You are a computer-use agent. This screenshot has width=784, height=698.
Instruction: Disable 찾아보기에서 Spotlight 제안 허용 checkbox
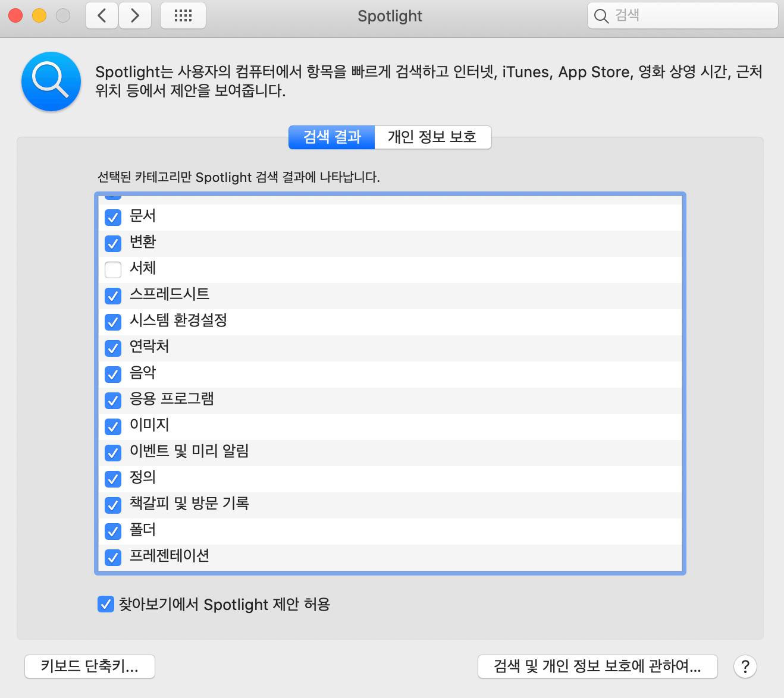pyautogui.click(x=105, y=605)
